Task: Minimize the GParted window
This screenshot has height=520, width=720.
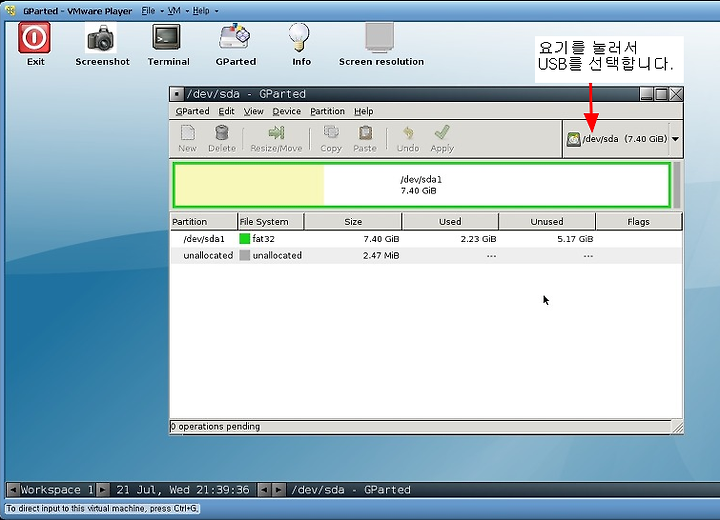Action: pos(647,94)
